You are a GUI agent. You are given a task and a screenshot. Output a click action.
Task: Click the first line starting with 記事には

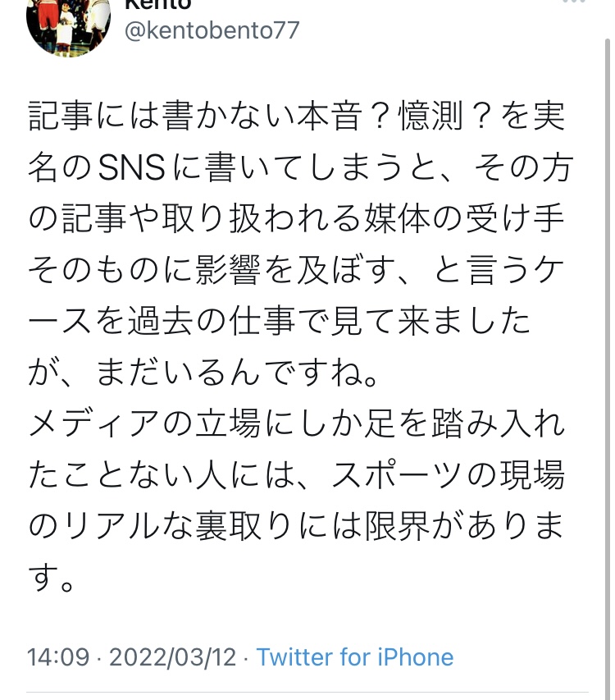(297, 116)
